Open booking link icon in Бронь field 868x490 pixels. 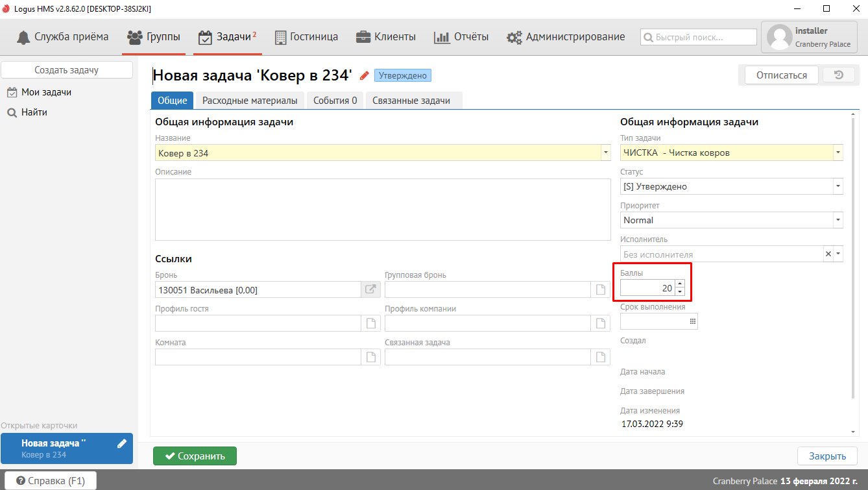[x=370, y=289]
